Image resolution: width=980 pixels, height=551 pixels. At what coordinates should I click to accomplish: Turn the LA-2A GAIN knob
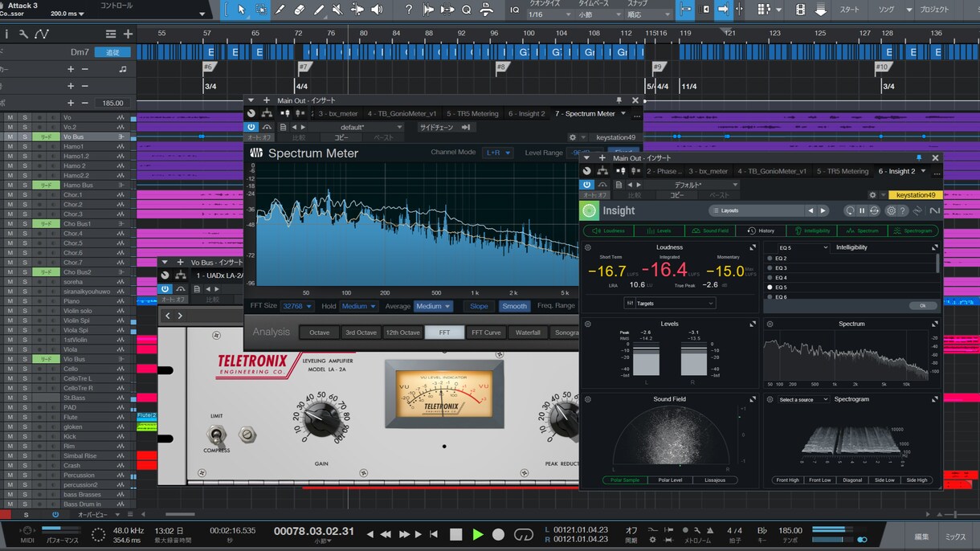click(322, 418)
